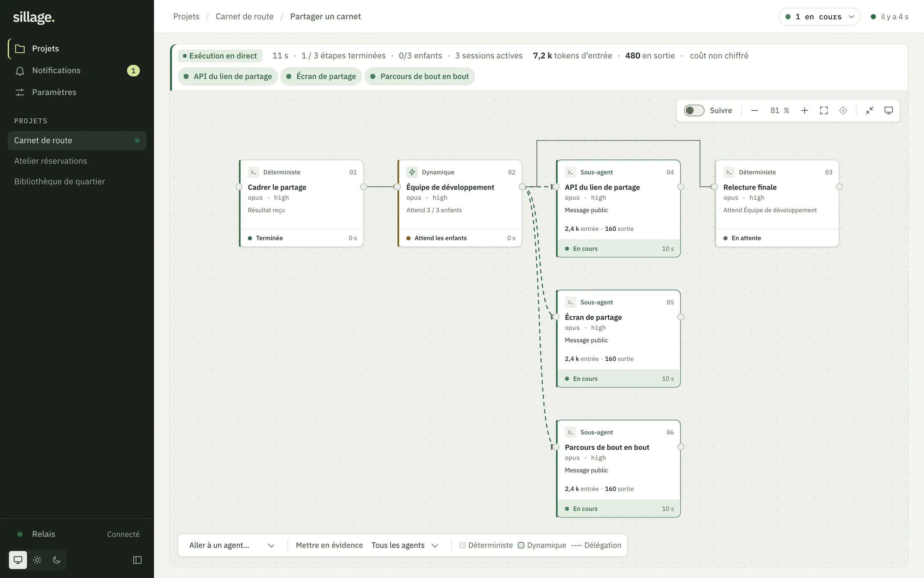The height and width of the screenshot is (578, 924).
Task: Open 'Parcours de bout en bout' node 06
Action: pos(619,469)
